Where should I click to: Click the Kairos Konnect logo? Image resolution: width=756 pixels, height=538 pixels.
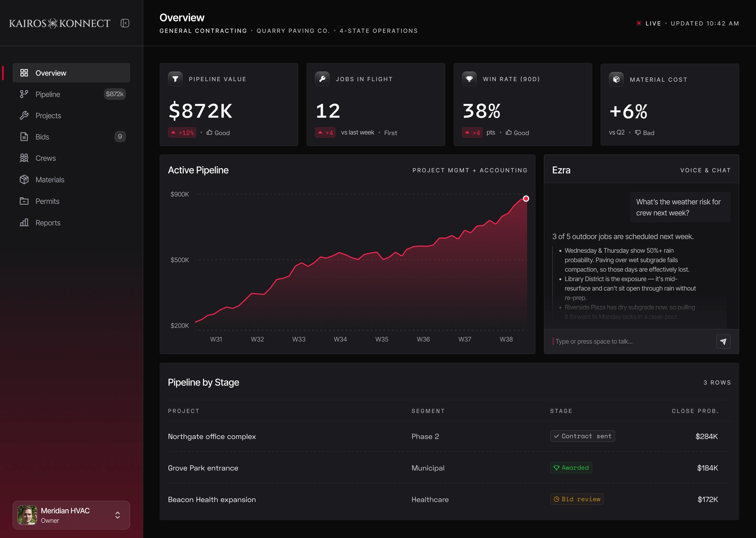pos(60,23)
